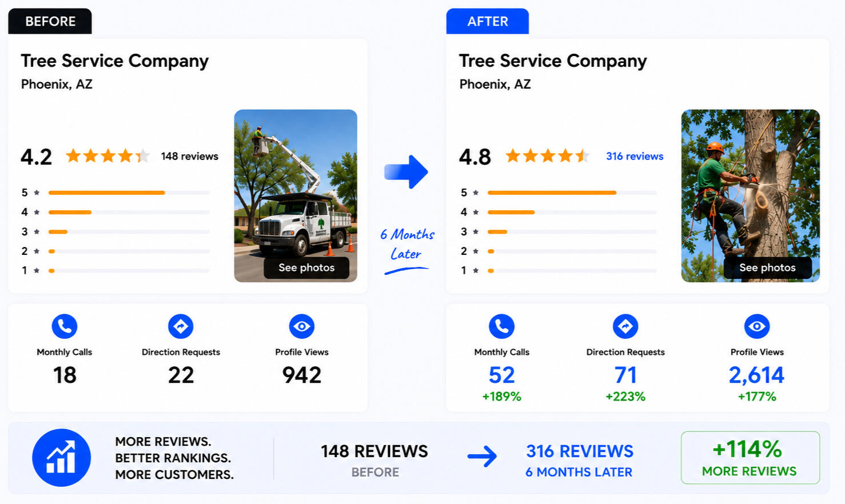
Task: Click the large blue arrow between panels
Action: coord(406,171)
